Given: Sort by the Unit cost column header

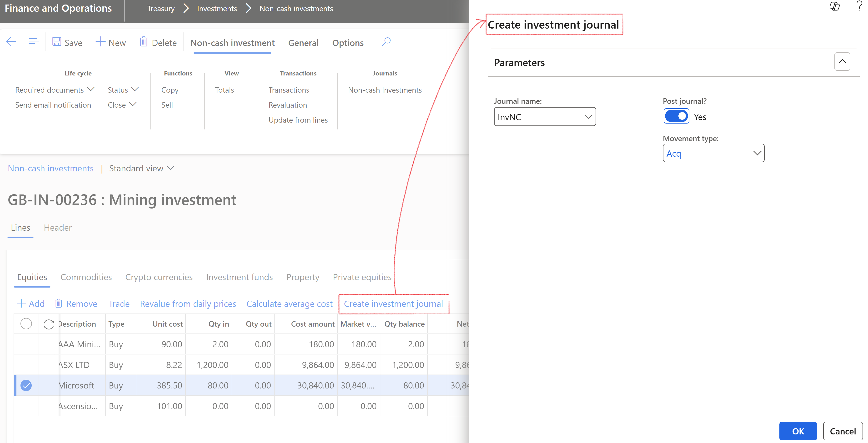Looking at the screenshot, I should tap(167, 324).
